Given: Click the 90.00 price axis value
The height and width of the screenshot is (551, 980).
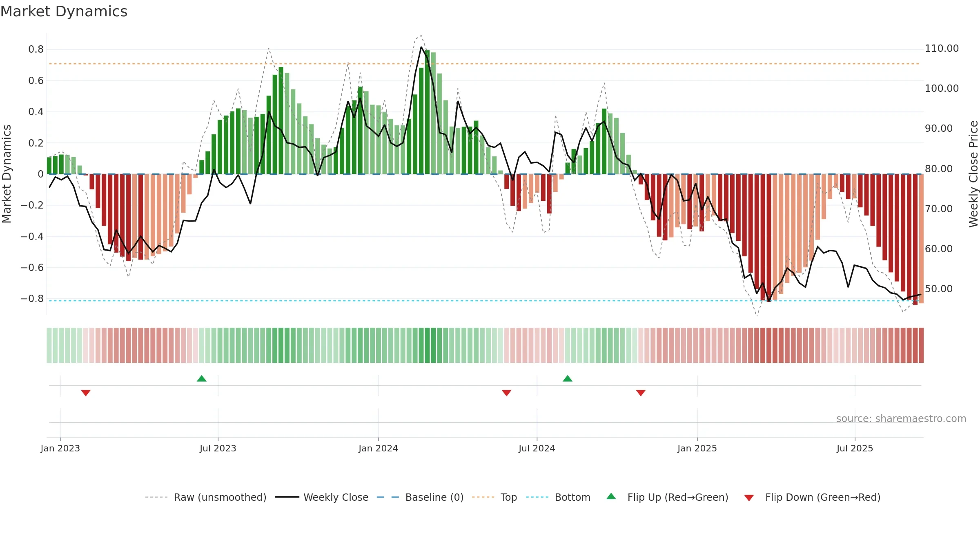Looking at the screenshot, I should point(939,129).
